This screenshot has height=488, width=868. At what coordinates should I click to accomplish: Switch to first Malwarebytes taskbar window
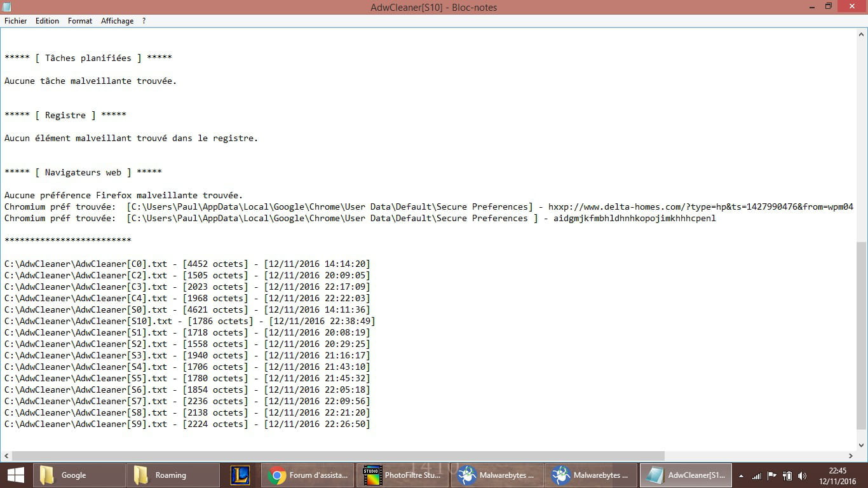(x=496, y=475)
